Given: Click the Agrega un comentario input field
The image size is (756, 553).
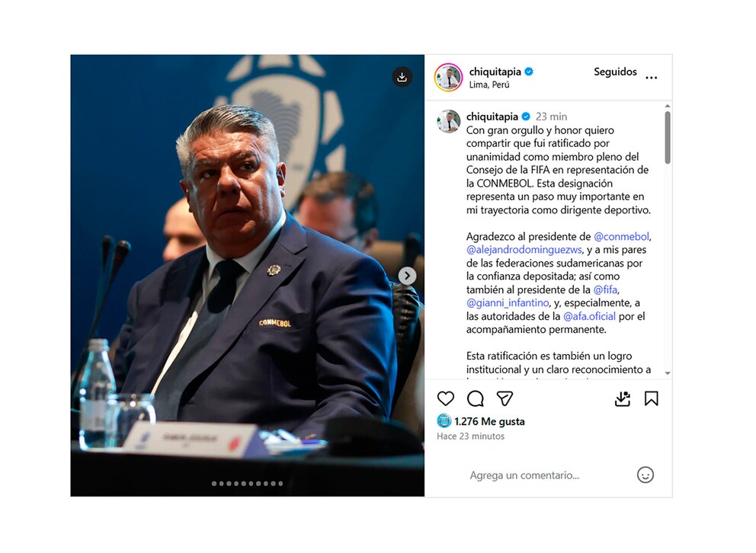Looking at the screenshot, I should (x=524, y=475).
